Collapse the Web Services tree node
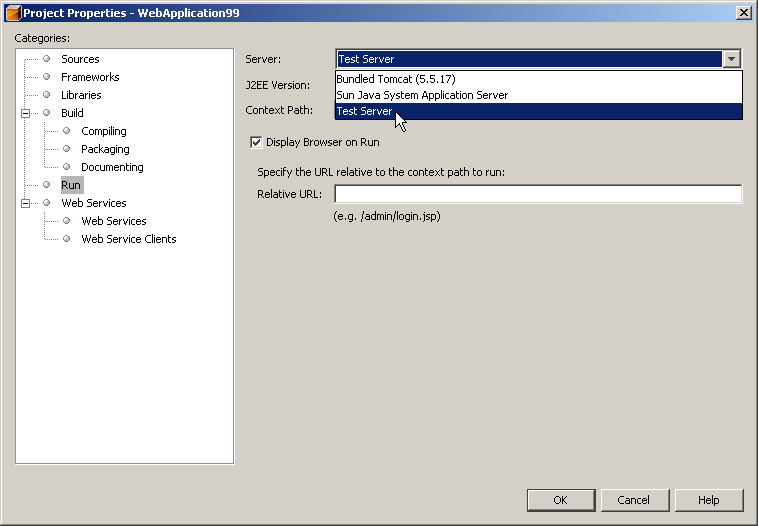 pyautogui.click(x=25, y=203)
